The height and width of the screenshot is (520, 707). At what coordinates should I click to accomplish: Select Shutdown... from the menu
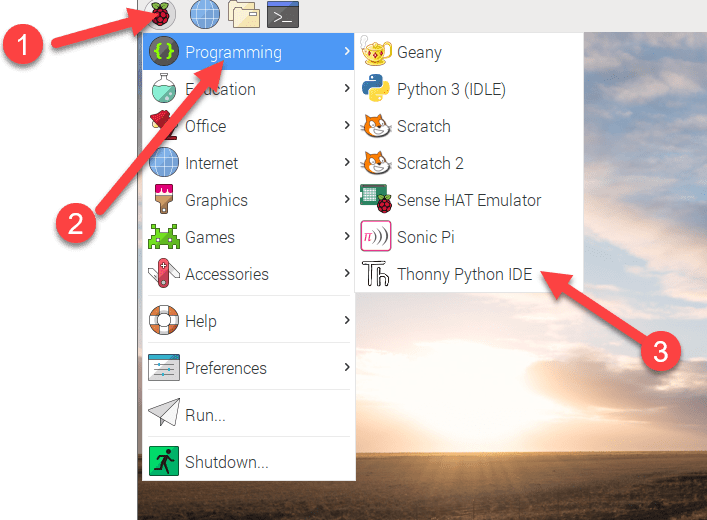pos(226,462)
